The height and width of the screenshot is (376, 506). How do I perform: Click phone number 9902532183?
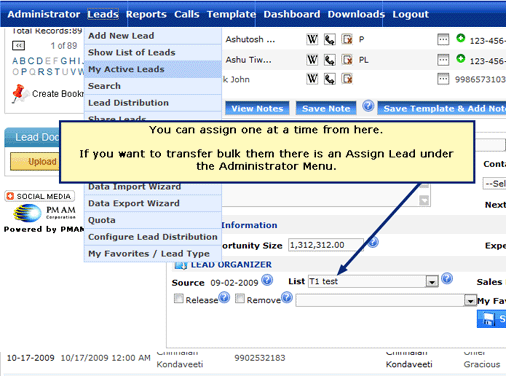click(x=260, y=358)
